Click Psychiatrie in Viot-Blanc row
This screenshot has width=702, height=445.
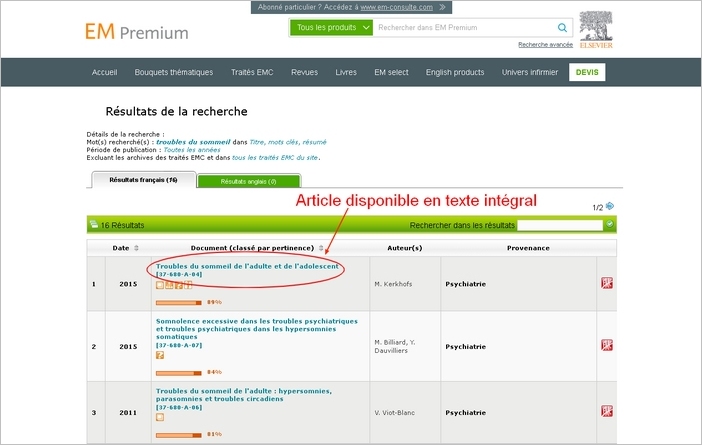click(x=465, y=412)
